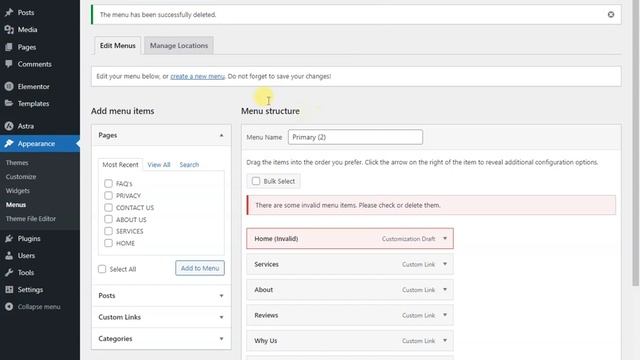The image size is (640, 360).
Task: Click the Settings sidebar label
Action: click(30, 289)
